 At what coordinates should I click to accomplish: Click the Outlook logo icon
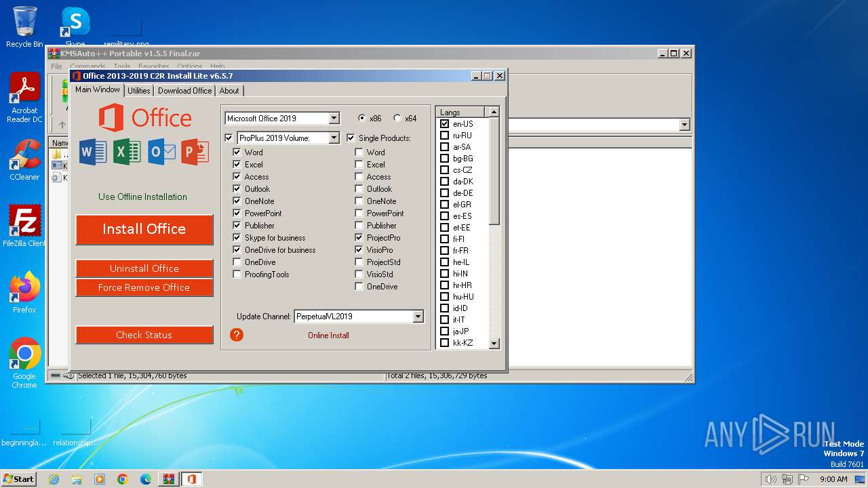(x=161, y=152)
